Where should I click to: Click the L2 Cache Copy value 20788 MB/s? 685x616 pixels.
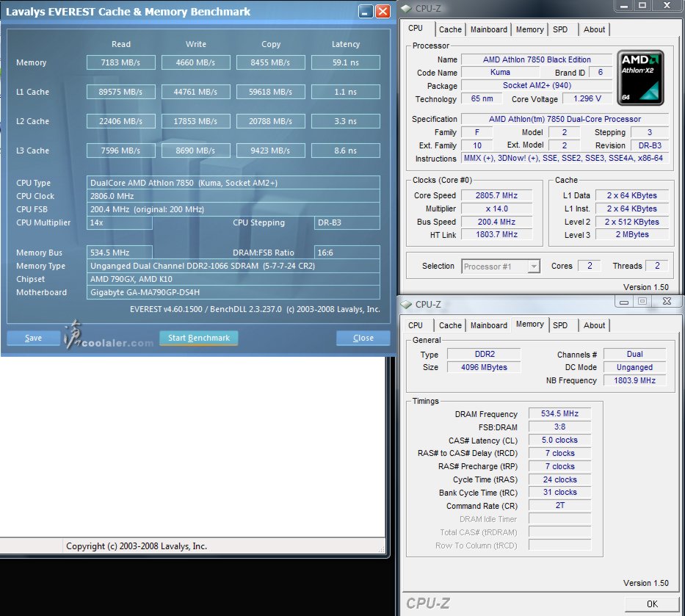tap(271, 121)
